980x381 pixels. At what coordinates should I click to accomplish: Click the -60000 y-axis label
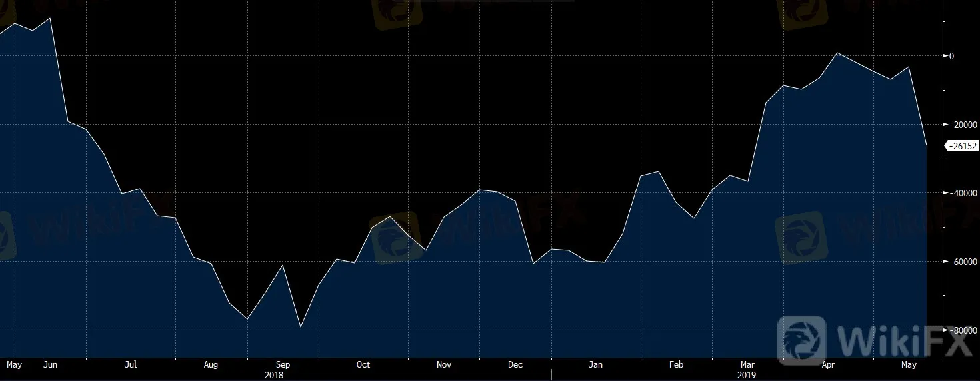point(961,262)
